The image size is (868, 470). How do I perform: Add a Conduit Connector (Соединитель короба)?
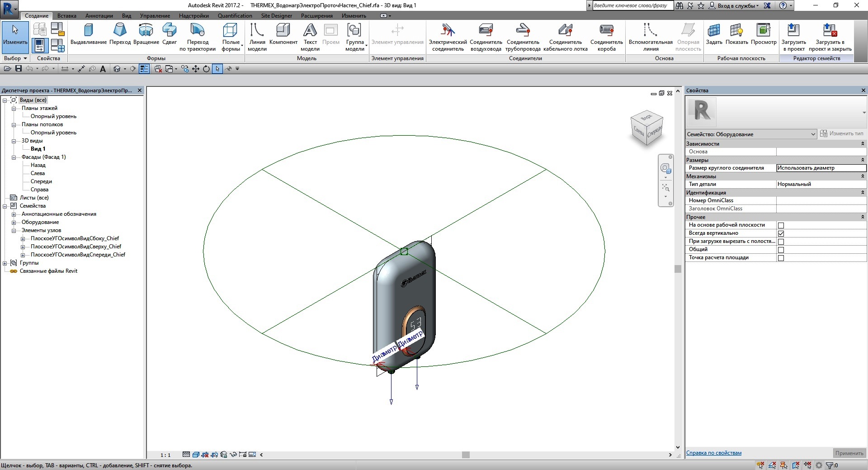point(607,37)
